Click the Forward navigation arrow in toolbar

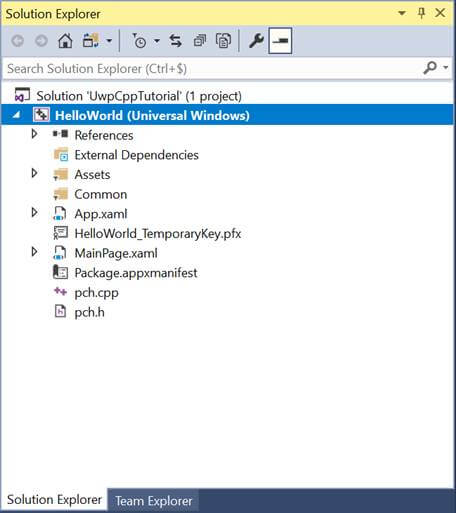coord(41,41)
